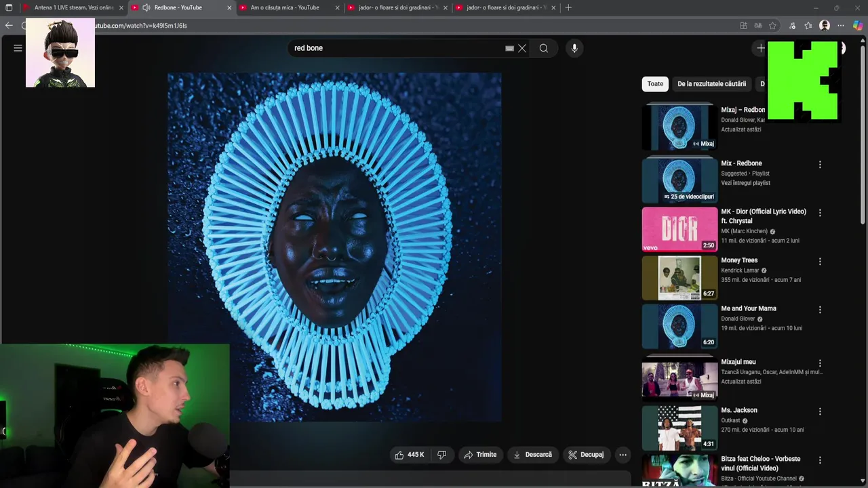The height and width of the screenshot is (488, 868).
Task: Open split screen apps icon in address bar
Action: pyautogui.click(x=743, y=26)
